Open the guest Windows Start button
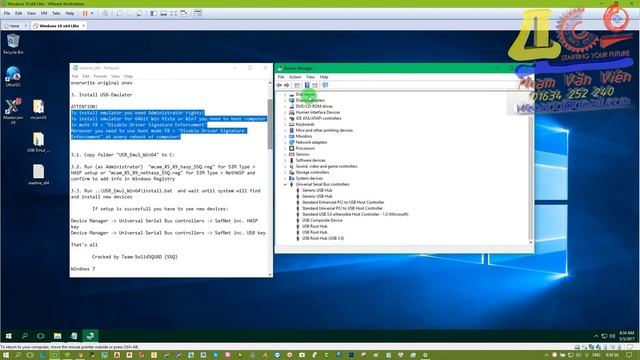Image resolution: width=640 pixels, height=360 pixels. (9, 336)
